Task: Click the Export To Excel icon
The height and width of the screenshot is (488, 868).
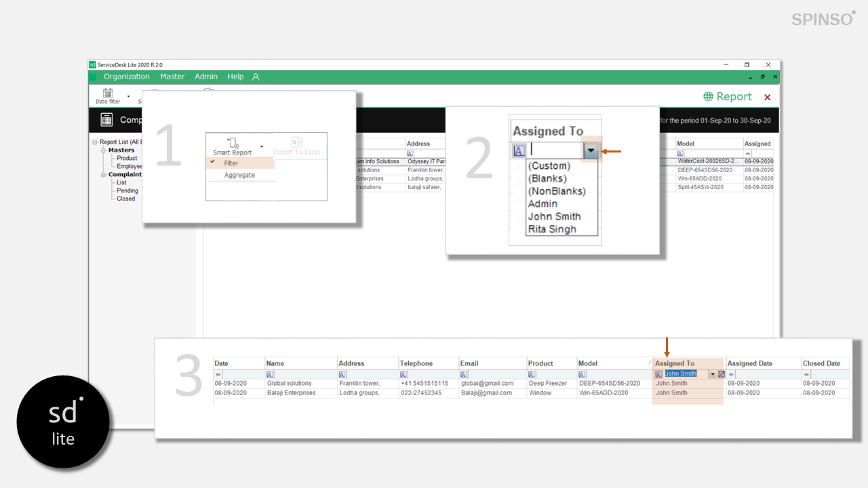Action: pos(296,142)
